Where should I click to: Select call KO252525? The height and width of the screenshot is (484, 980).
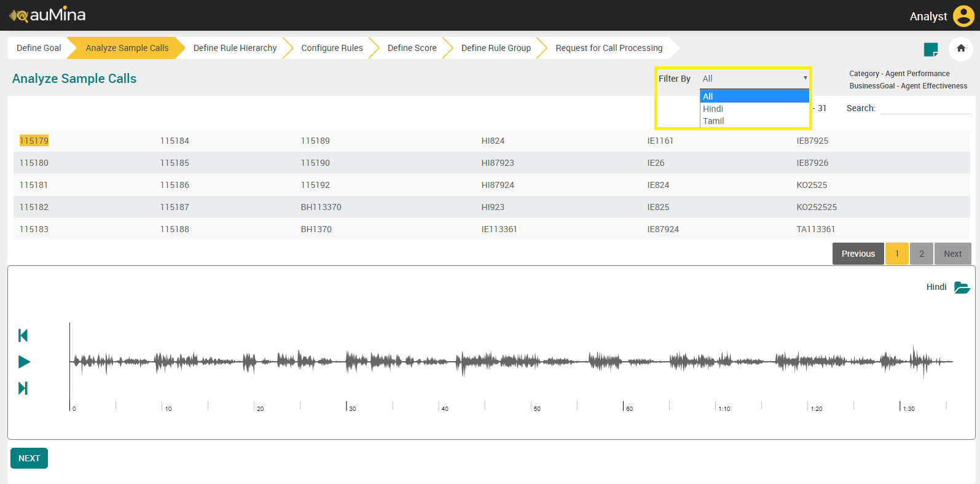[x=817, y=207]
